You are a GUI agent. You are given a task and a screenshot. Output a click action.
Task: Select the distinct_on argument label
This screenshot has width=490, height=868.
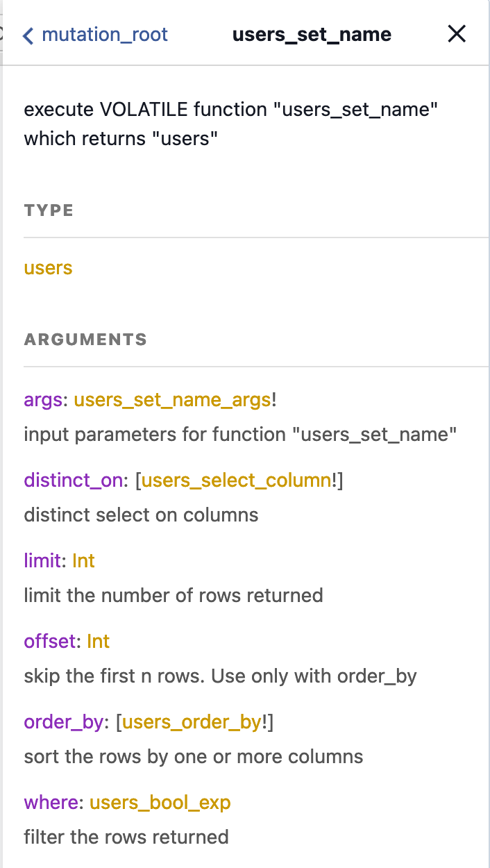[x=72, y=480]
